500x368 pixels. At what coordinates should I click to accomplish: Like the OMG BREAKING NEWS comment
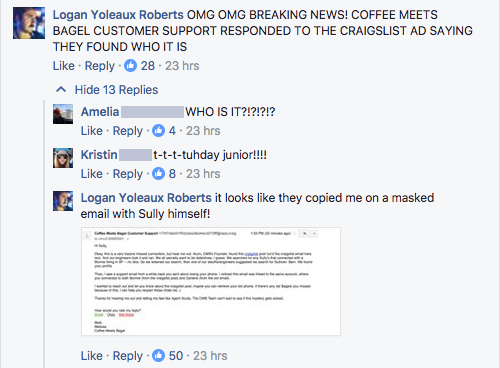(x=64, y=66)
